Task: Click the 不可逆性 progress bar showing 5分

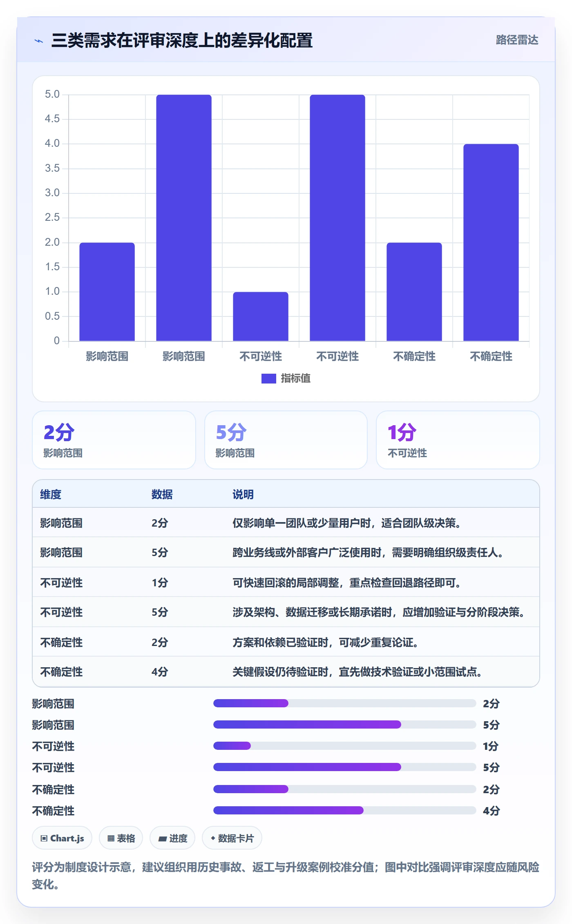Action: click(345, 767)
